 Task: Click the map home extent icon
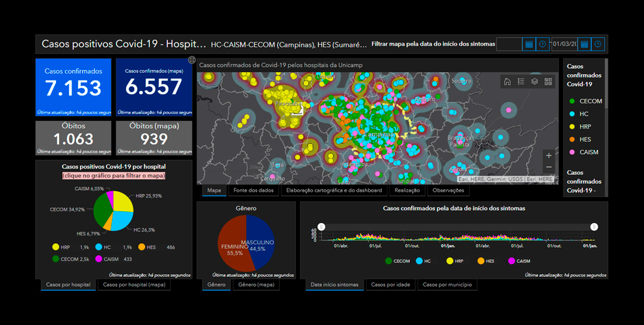pos(507,81)
